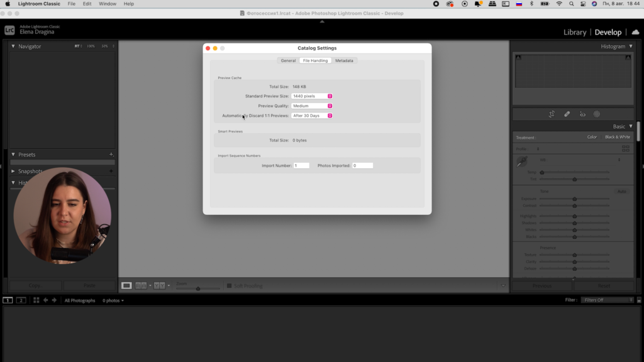Pick the White Balance eyedropper
Viewport: 644px width, 362px height.
point(521,162)
